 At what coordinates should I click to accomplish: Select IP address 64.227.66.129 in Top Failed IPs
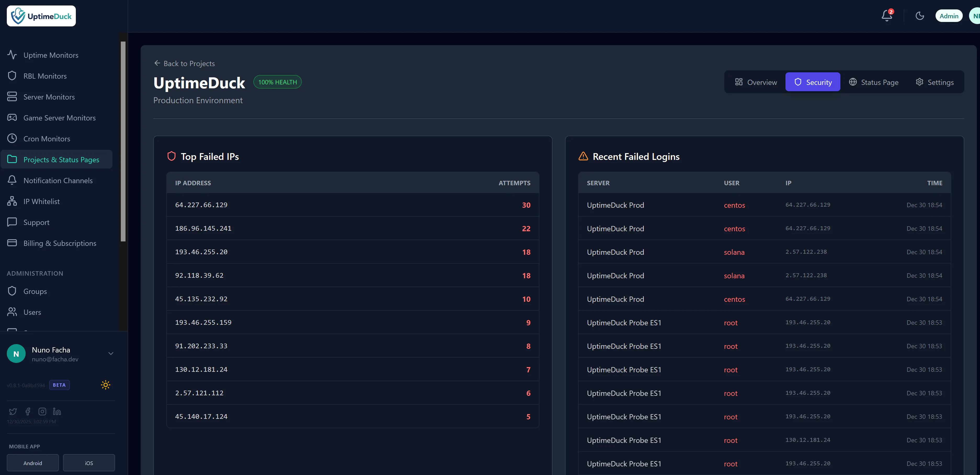pyautogui.click(x=201, y=205)
